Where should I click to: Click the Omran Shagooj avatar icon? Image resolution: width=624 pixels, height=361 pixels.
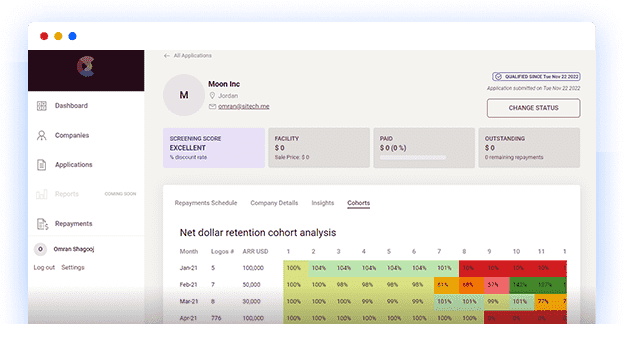40,249
